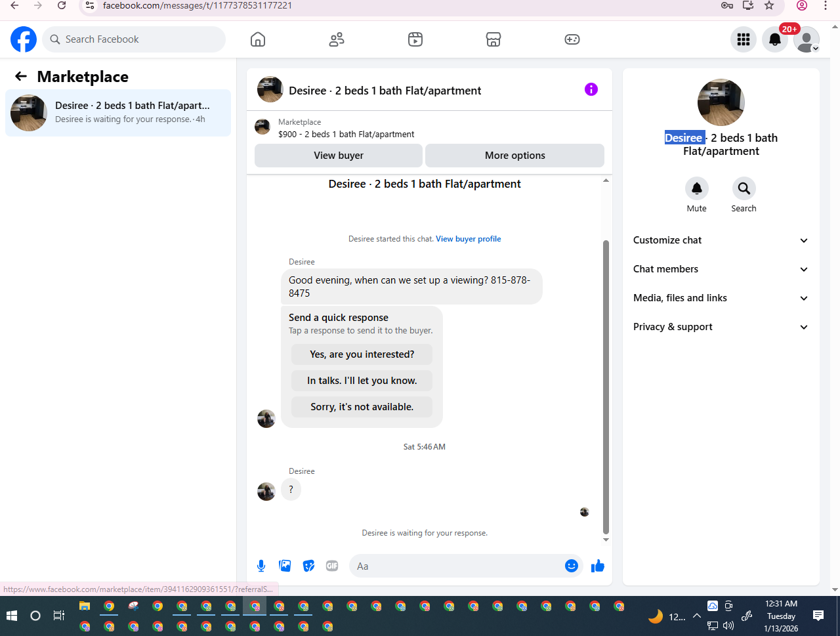Image resolution: width=840 pixels, height=636 pixels.
Task: Attach a photo with the image icon
Action: click(285, 566)
